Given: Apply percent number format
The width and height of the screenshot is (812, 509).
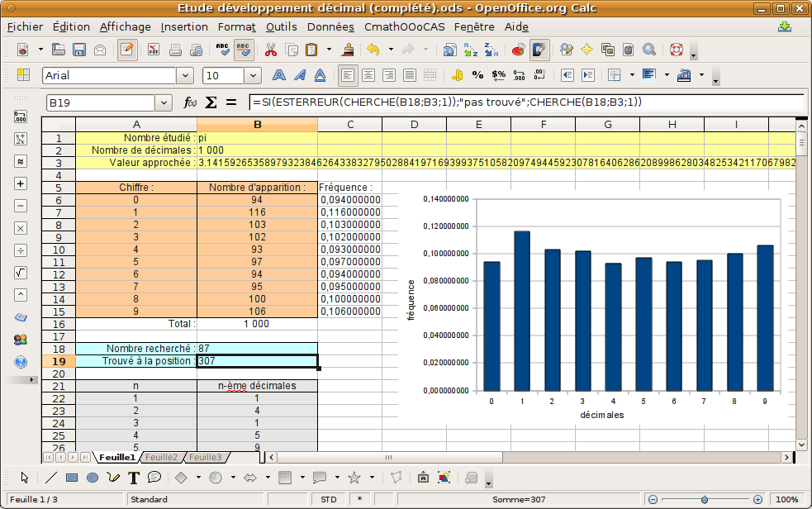Looking at the screenshot, I should click(477, 75).
